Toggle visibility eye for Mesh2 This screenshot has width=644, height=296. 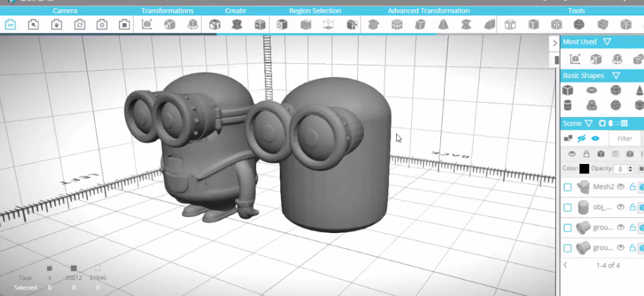coord(621,187)
